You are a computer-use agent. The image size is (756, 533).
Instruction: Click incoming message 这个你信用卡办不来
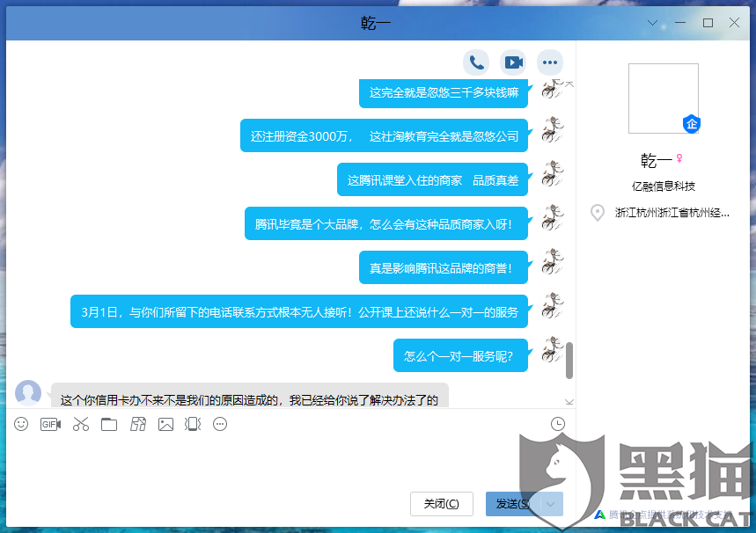250,396
